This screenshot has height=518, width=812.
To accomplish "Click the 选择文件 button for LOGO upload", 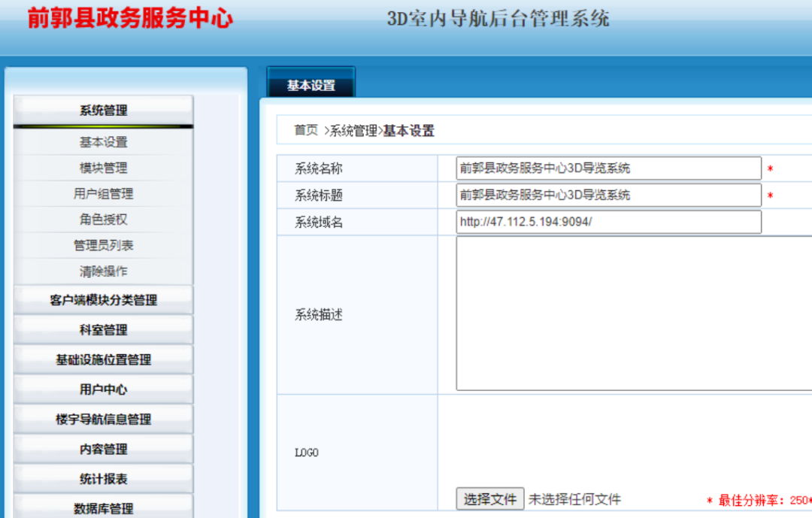I will tap(491, 498).
